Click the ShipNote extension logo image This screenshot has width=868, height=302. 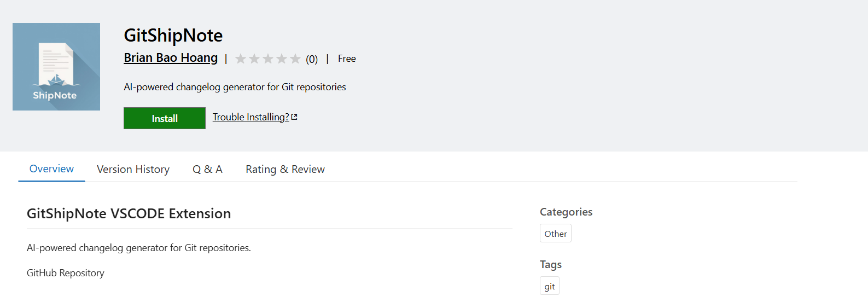(x=56, y=67)
